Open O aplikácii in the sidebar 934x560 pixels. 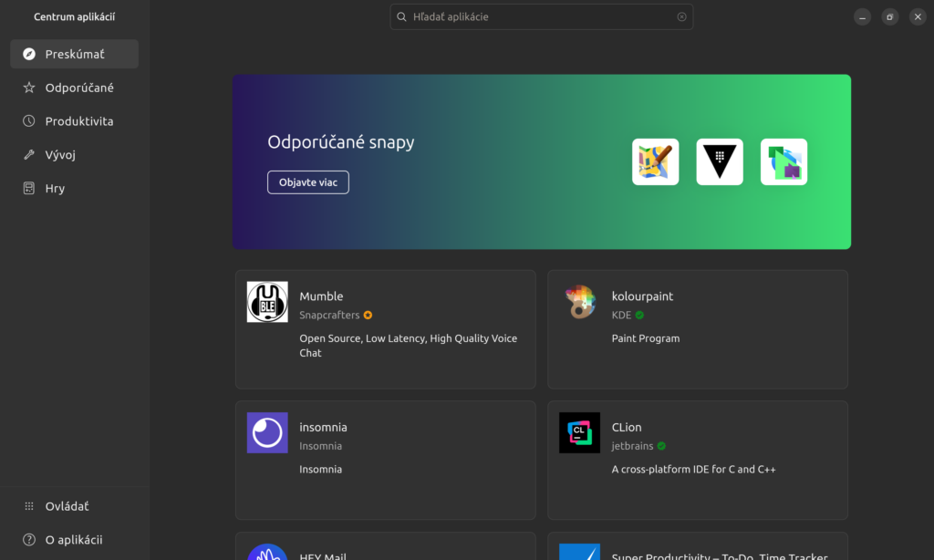[x=75, y=540]
